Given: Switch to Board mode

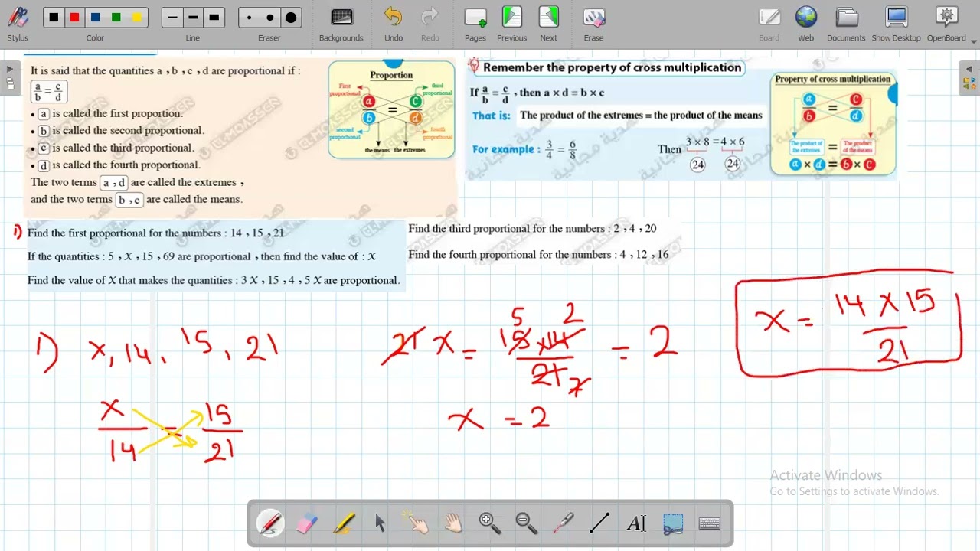Looking at the screenshot, I should 769,24.
